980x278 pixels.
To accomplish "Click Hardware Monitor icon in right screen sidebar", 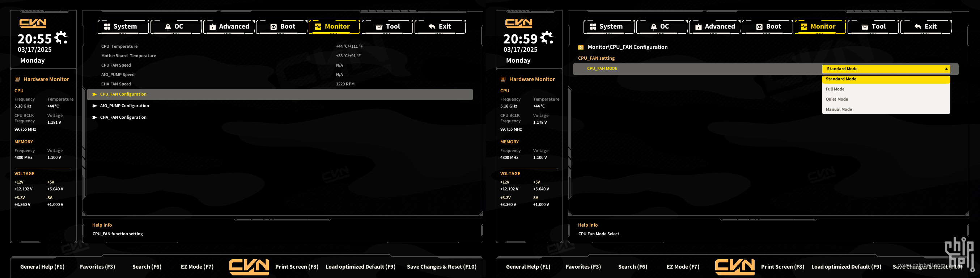I will 503,79.
